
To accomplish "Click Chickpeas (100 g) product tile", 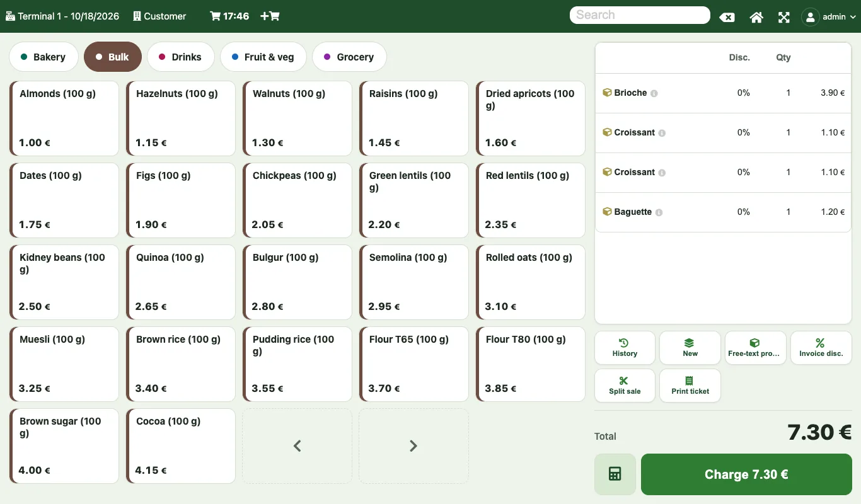I will (x=298, y=200).
